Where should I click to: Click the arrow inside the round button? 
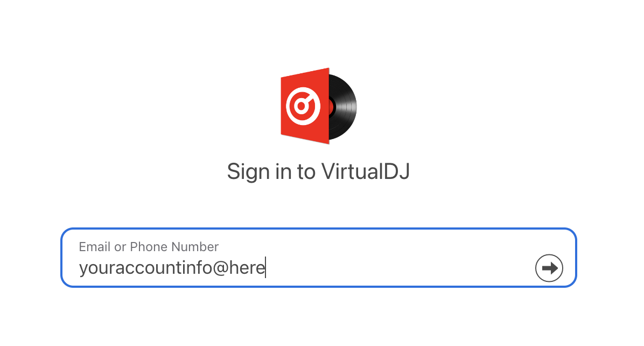550,268
